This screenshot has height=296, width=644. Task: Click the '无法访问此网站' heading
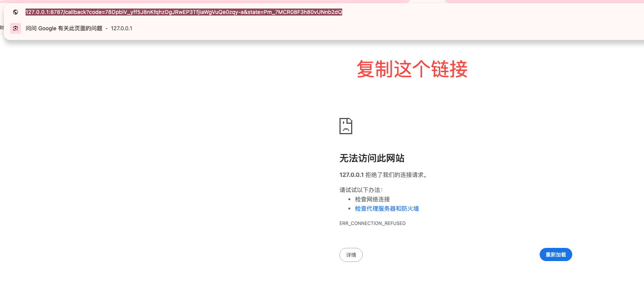click(372, 158)
